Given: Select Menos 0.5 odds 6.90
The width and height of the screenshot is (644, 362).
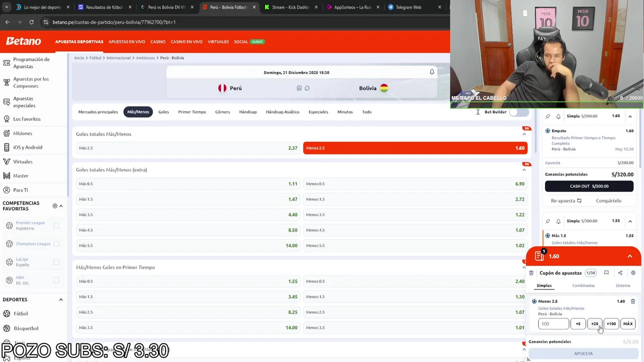Looking at the screenshot, I should [x=415, y=184].
